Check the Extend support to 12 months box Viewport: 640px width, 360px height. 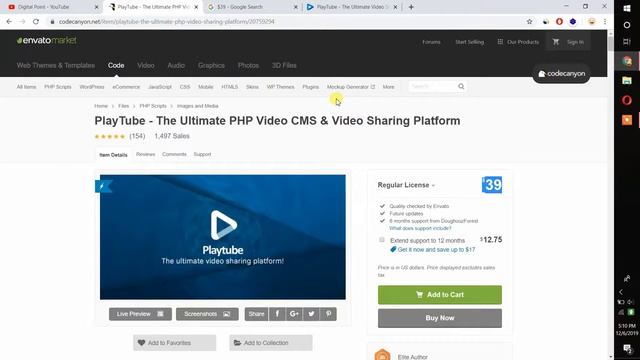coord(382,240)
